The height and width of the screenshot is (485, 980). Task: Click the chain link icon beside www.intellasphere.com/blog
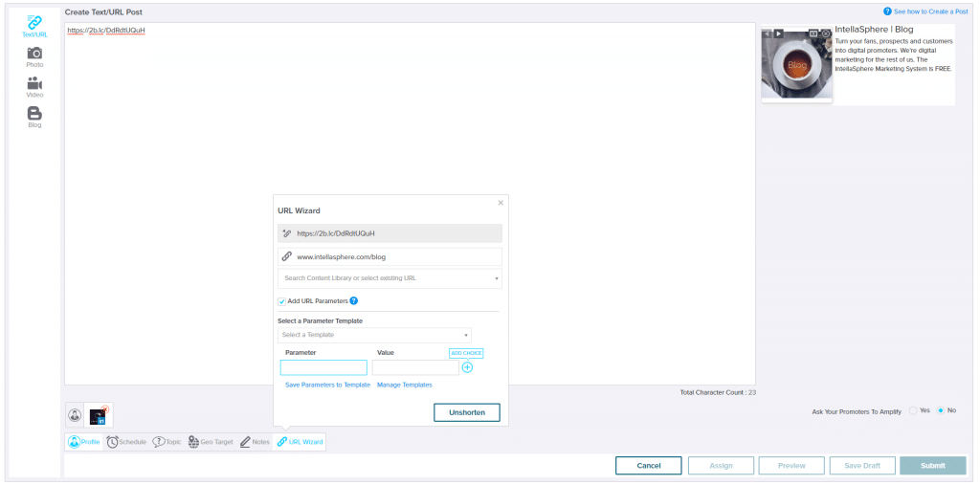tap(287, 256)
